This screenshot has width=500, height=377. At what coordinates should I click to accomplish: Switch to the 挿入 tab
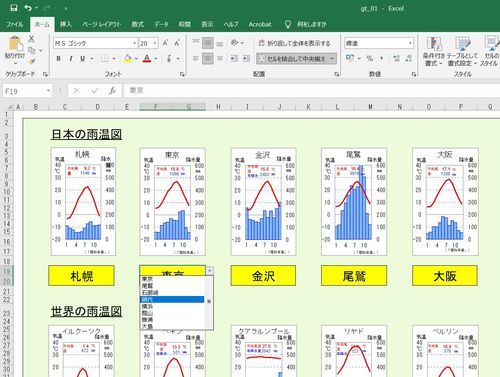point(66,24)
